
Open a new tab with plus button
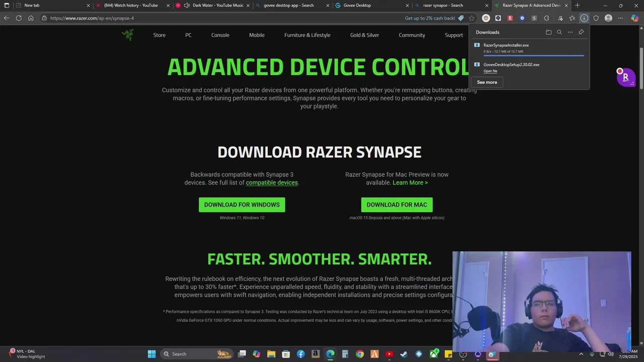[x=577, y=6]
